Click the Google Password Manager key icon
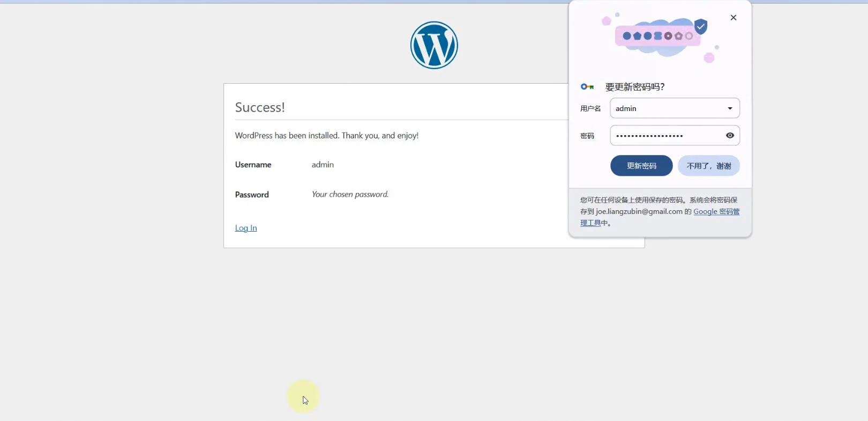 [x=587, y=87]
